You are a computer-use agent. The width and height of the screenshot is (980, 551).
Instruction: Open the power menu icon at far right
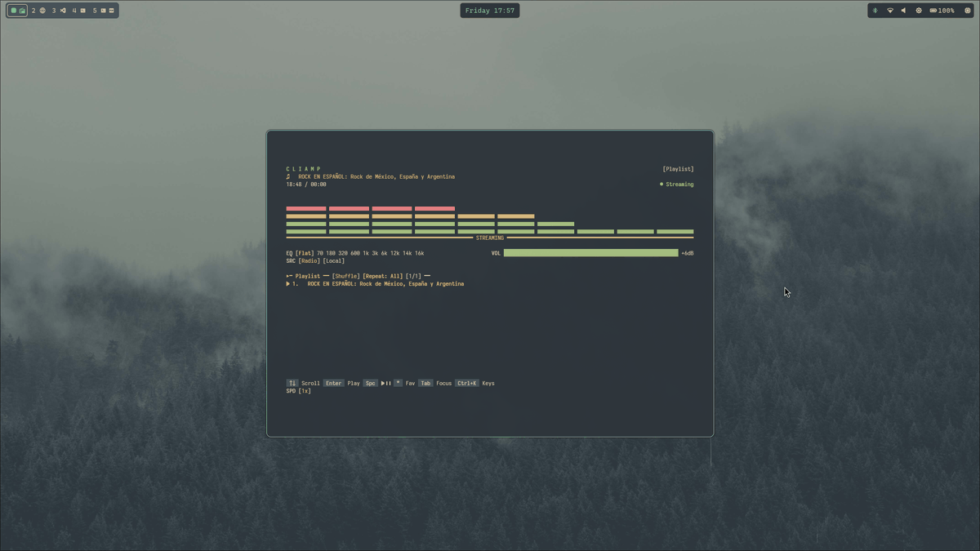968,11
